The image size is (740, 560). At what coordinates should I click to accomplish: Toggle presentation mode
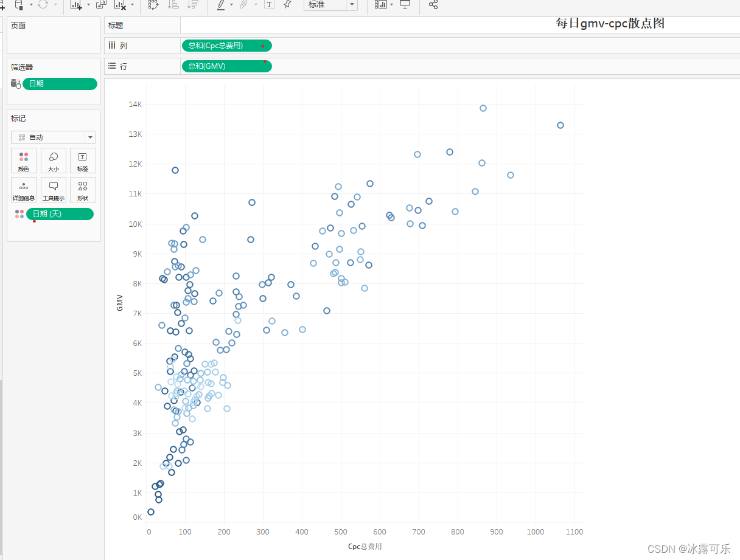tap(405, 5)
